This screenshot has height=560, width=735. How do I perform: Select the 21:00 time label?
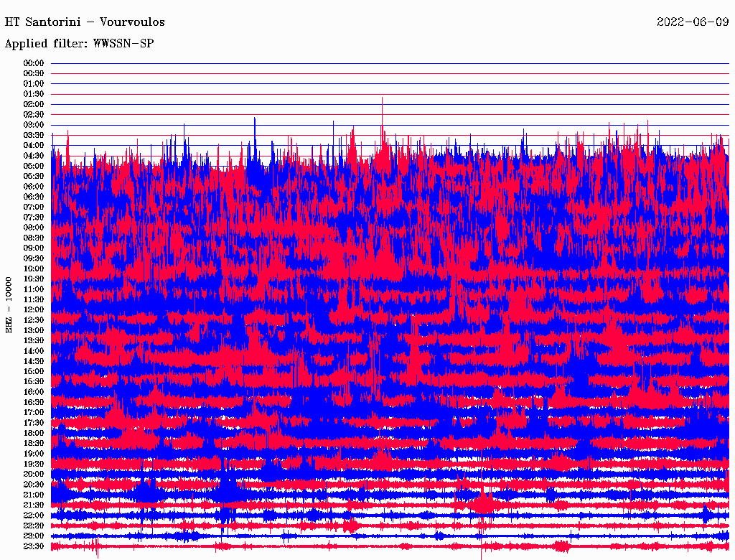34,495
